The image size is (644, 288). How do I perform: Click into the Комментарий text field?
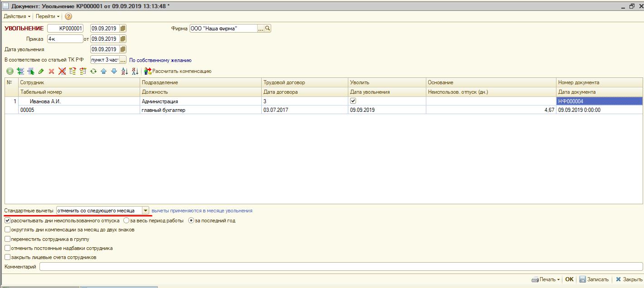(340, 267)
